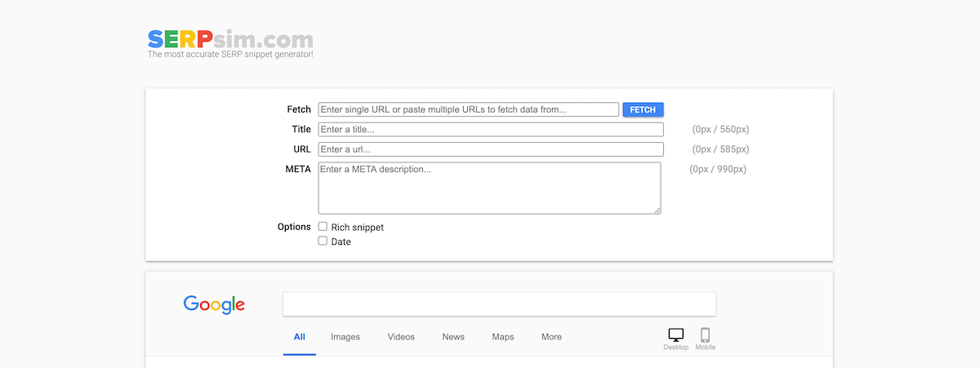The width and height of the screenshot is (980, 368).
Task: Click the SERPsim.com logo
Action: (x=230, y=41)
